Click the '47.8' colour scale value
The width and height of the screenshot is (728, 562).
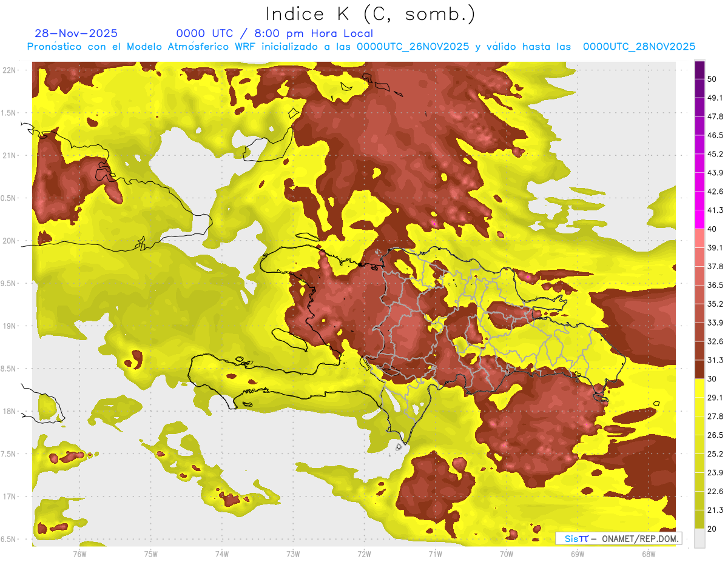[715, 116]
